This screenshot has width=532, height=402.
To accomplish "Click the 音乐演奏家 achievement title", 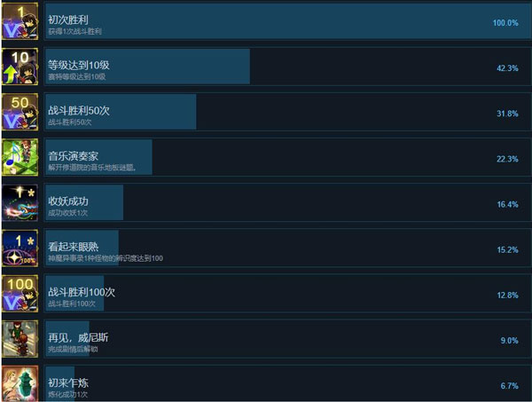I will click(x=74, y=155).
